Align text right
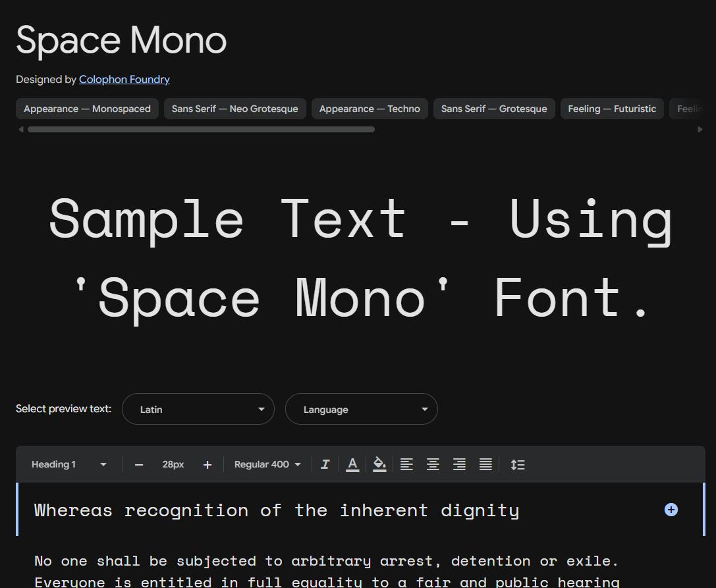The image size is (716, 588). coord(459,465)
